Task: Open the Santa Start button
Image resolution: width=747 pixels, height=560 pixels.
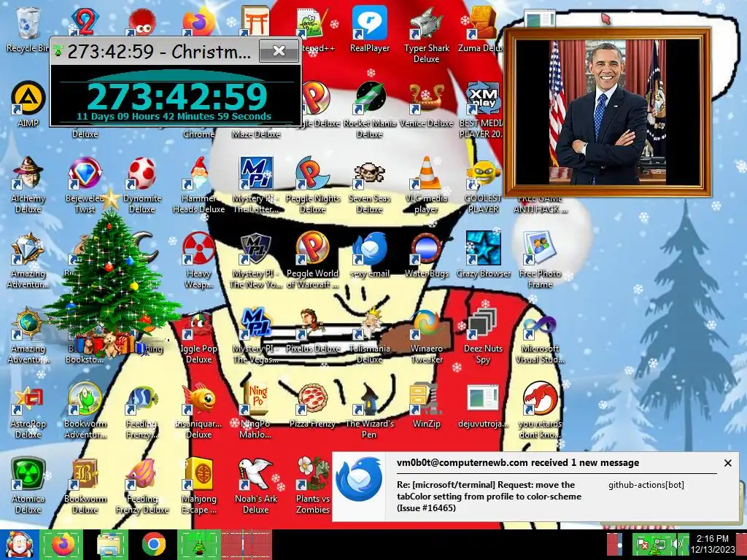Action: point(18,544)
